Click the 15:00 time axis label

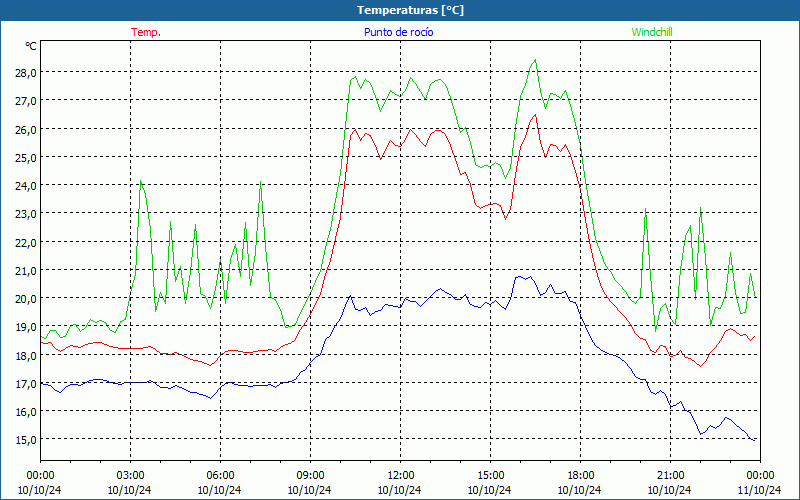pyautogui.click(x=490, y=476)
